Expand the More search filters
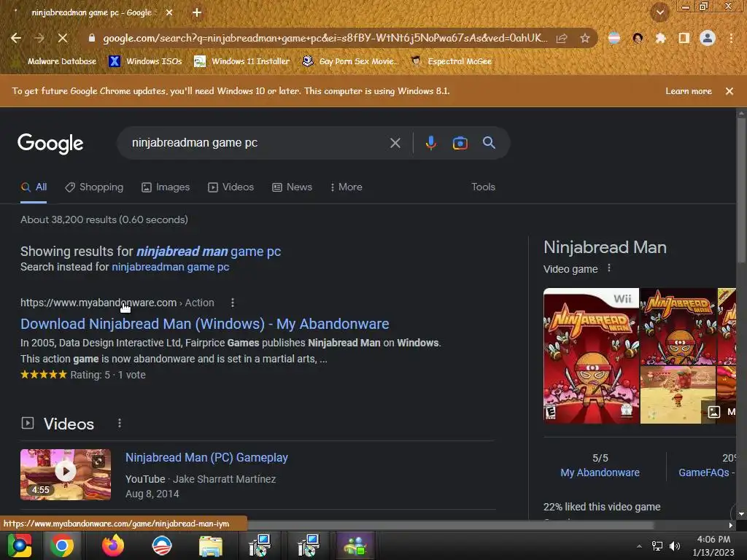 tap(346, 187)
